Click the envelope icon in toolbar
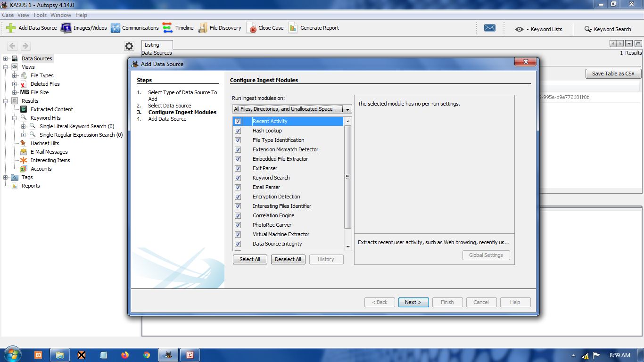This screenshot has height=362, width=644. 490,28
